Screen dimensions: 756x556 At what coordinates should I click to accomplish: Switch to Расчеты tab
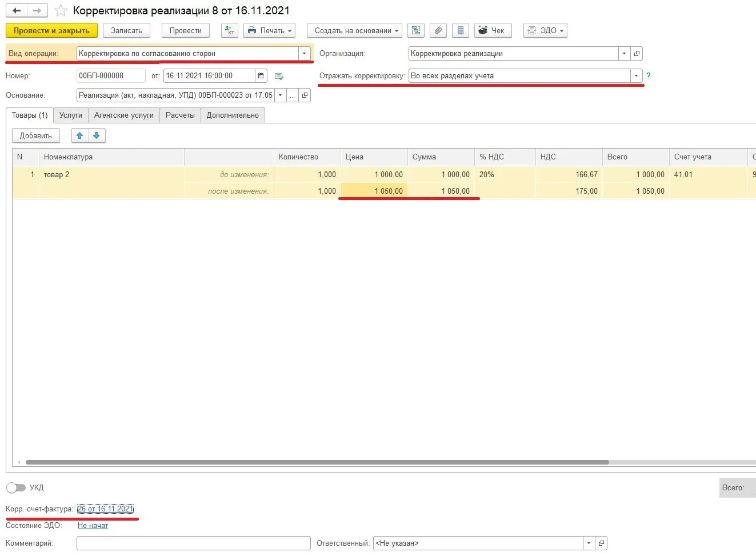[180, 115]
